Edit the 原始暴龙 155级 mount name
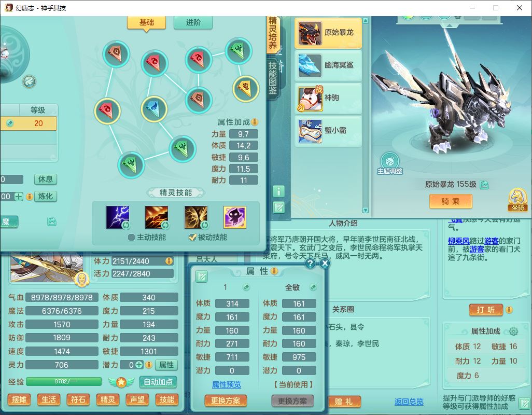 pos(484,185)
